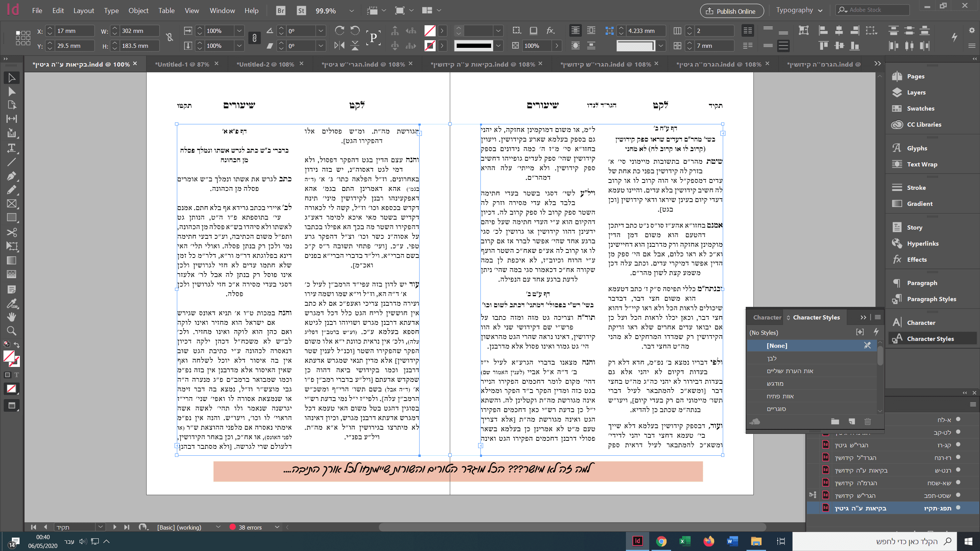Activate the Zoom tool magnifier
This screenshot has width=980, height=551.
tap(11, 331)
